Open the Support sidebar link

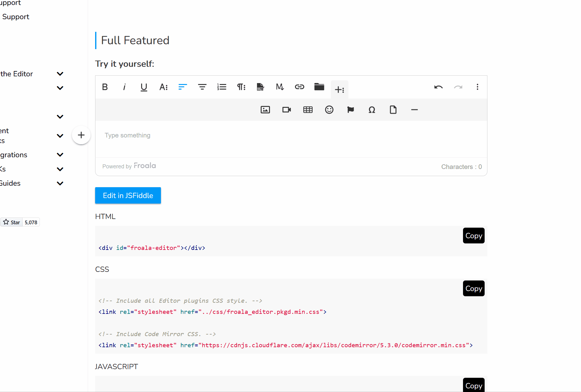16,17
